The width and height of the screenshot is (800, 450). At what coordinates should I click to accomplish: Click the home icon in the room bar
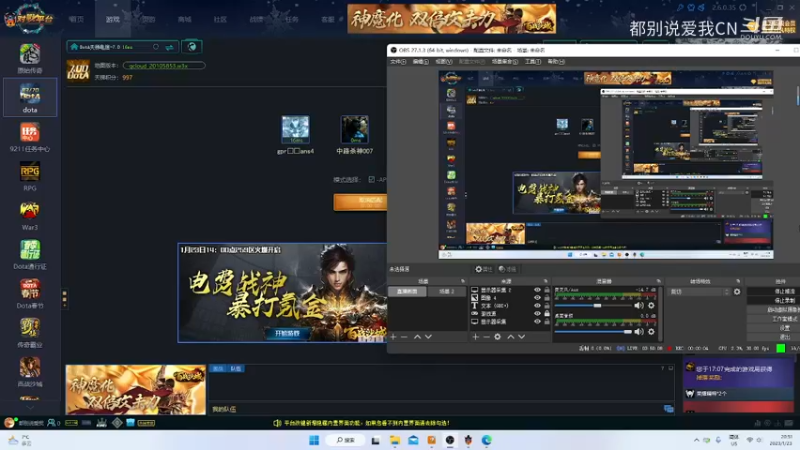coord(73,47)
